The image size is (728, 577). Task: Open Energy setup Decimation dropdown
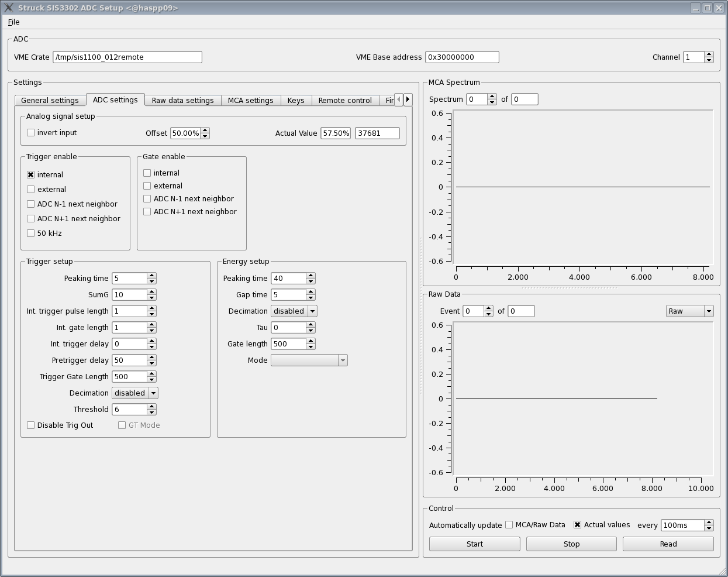[x=294, y=311]
